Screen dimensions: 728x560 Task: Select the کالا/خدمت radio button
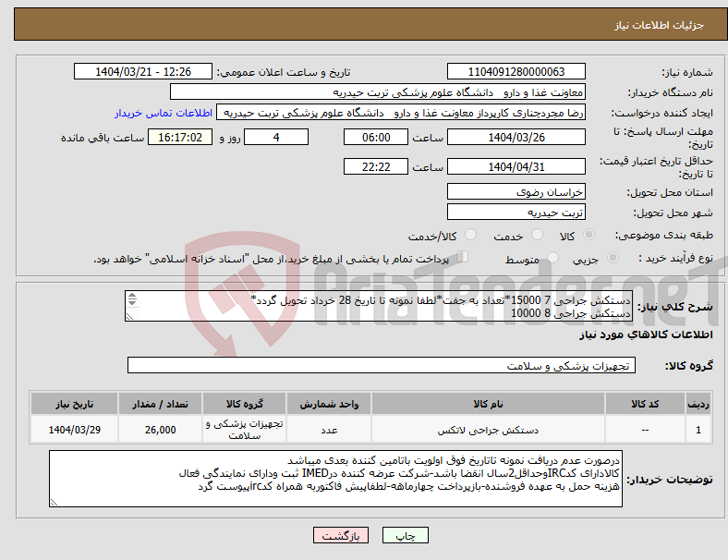[471, 235]
